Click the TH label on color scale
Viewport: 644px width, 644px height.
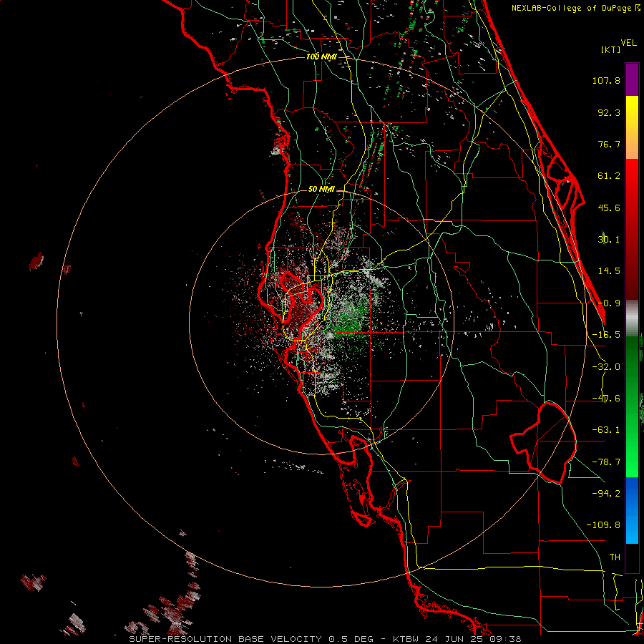tap(615, 557)
